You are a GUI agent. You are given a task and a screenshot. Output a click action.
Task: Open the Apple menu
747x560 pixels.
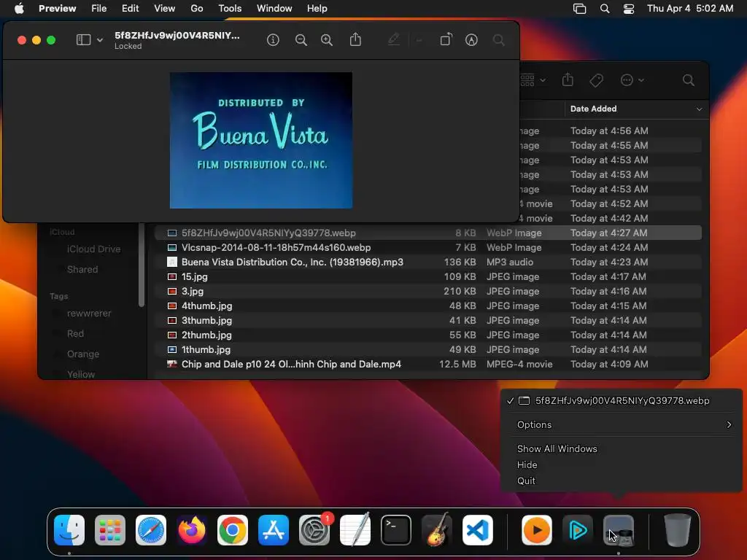pyautogui.click(x=19, y=9)
